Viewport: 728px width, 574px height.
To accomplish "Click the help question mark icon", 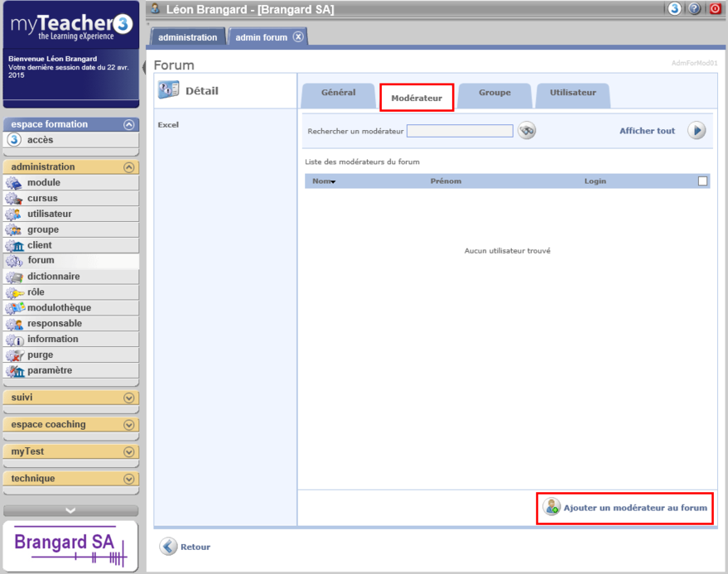I will point(694,8).
